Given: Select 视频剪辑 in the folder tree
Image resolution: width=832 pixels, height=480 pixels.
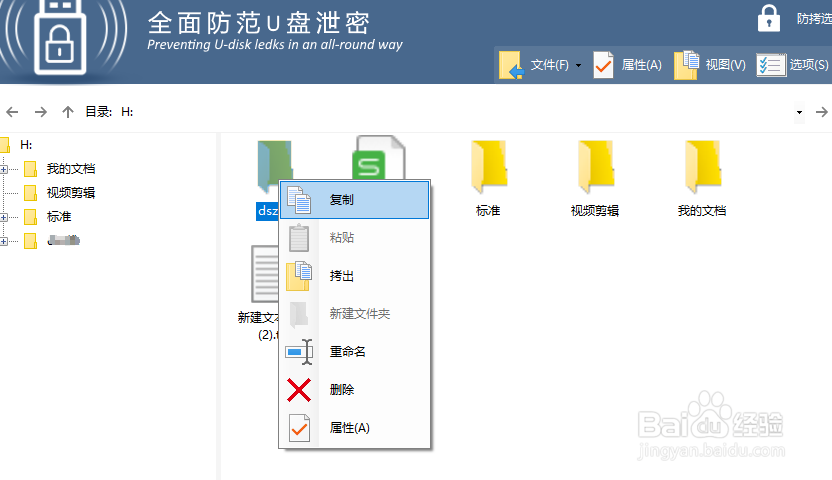Looking at the screenshot, I should [x=71, y=193].
